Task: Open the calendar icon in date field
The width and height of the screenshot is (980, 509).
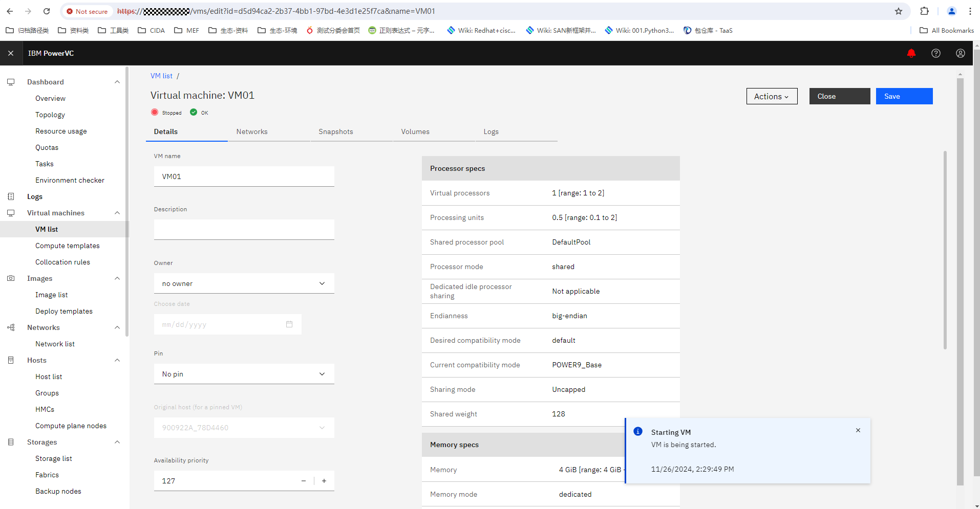Action: click(x=289, y=324)
